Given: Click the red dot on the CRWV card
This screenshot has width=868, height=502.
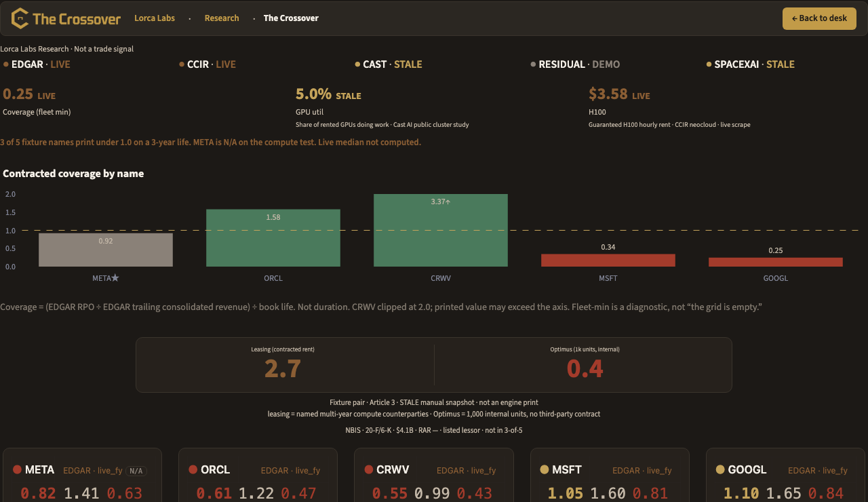Looking at the screenshot, I should (369, 469).
